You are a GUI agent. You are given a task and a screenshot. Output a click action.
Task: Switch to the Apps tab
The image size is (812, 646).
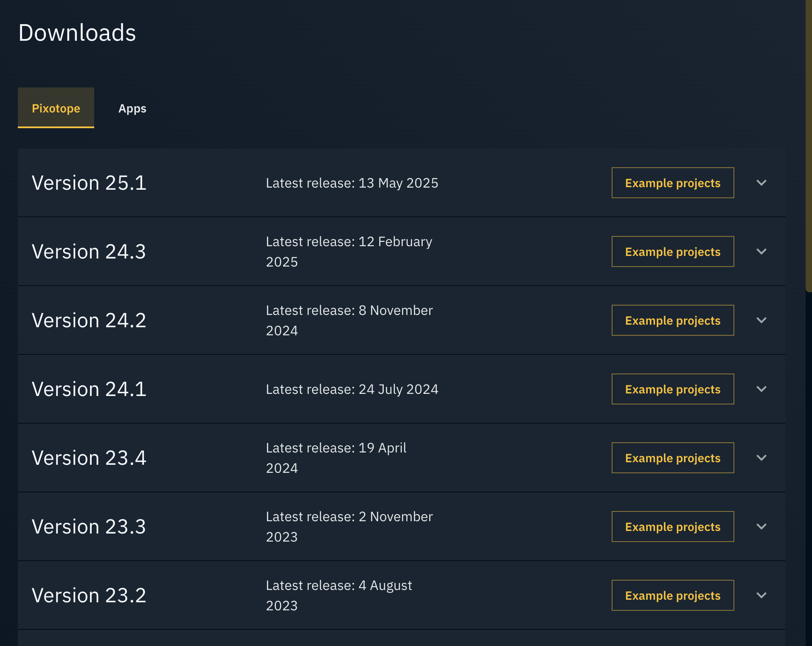(x=132, y=108)
